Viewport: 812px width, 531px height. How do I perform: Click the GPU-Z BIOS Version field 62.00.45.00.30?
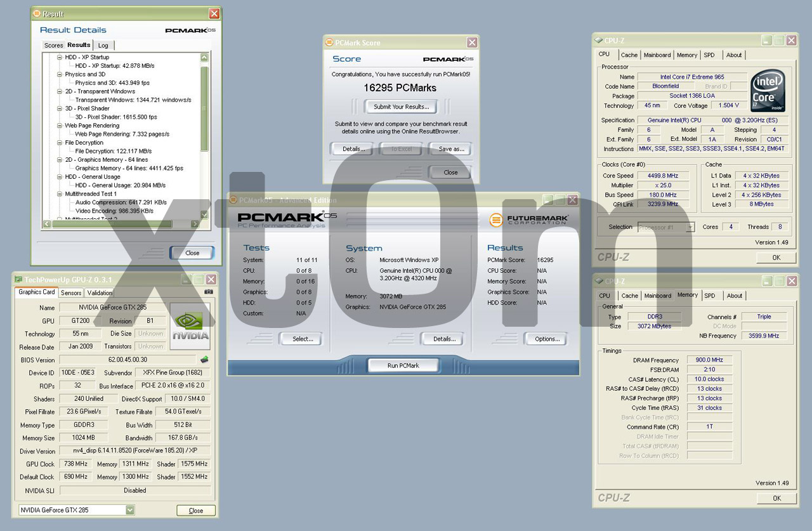coord(127,360)
